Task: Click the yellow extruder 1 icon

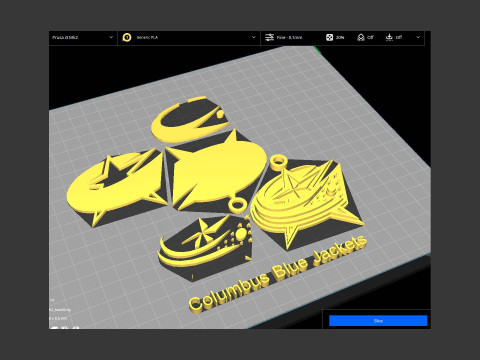Action: click(x=127, y=38)
